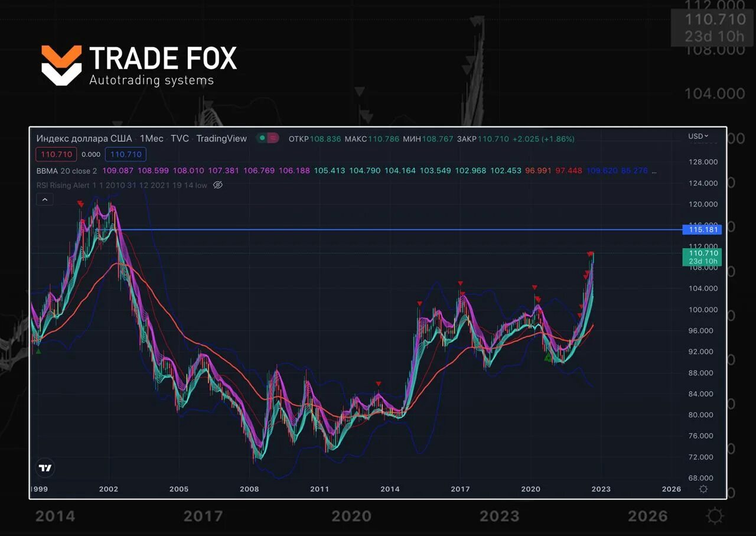This screenshot has width=756, height=536.
Task: Click the 100.000 level on price axis
Action: (703, 310)
